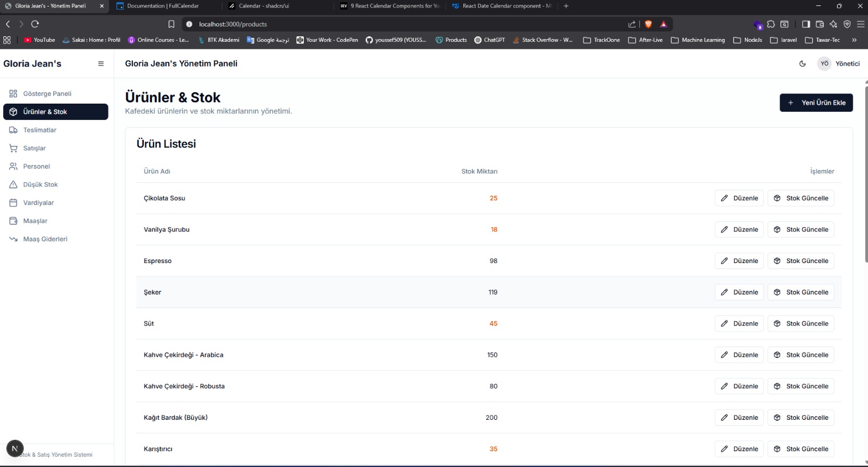Open the share icon in address bar
Image resolution: width=868 pixels, height=467 pixels.
coord(632,24)
